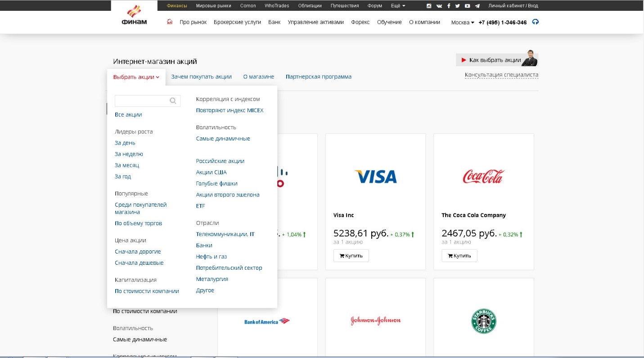Click the Консультация специалиста link
644x358 pixels.
(501, 75)
